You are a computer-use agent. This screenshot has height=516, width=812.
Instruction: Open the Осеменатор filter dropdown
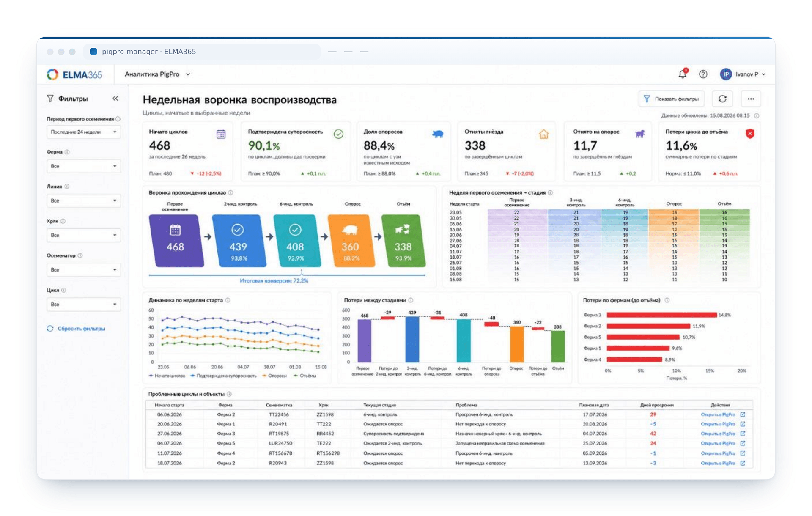coord(83,270)
